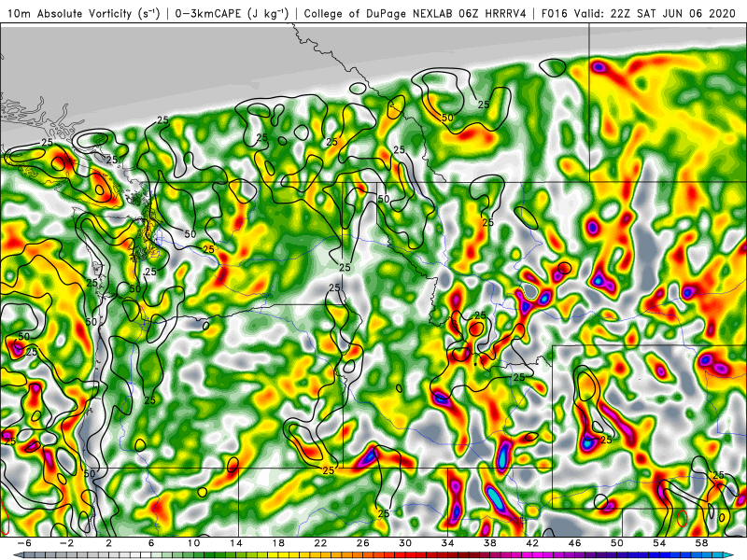Viewport: 747px width, 560px height.
Task: Click the "58" color scale label
Action: coord(702,543)
